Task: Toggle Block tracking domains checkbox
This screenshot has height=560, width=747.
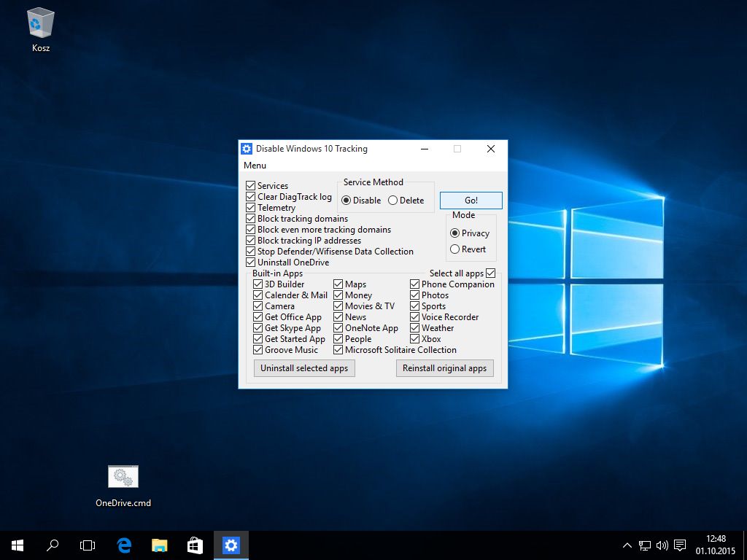Action: point(251,218)
